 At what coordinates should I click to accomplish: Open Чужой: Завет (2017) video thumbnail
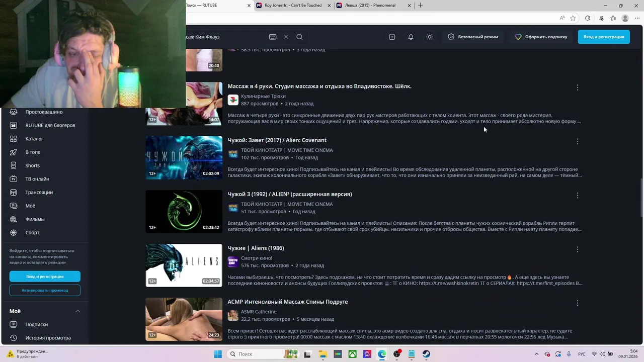coord(184,157)
